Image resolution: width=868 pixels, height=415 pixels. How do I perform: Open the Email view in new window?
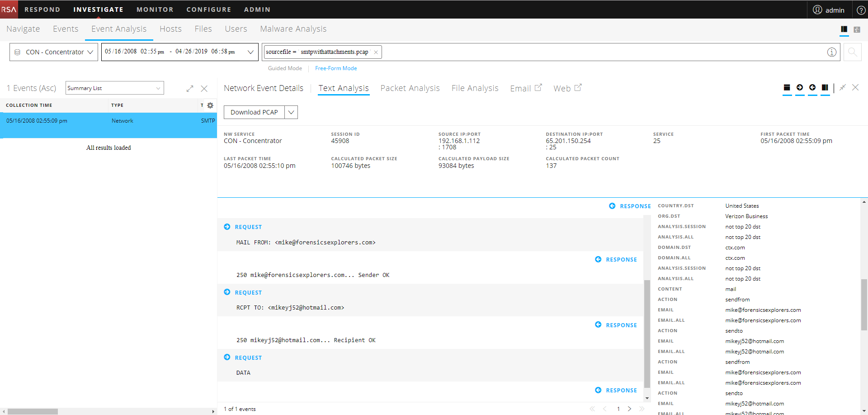pyautogui.click(x=525, y=88)
